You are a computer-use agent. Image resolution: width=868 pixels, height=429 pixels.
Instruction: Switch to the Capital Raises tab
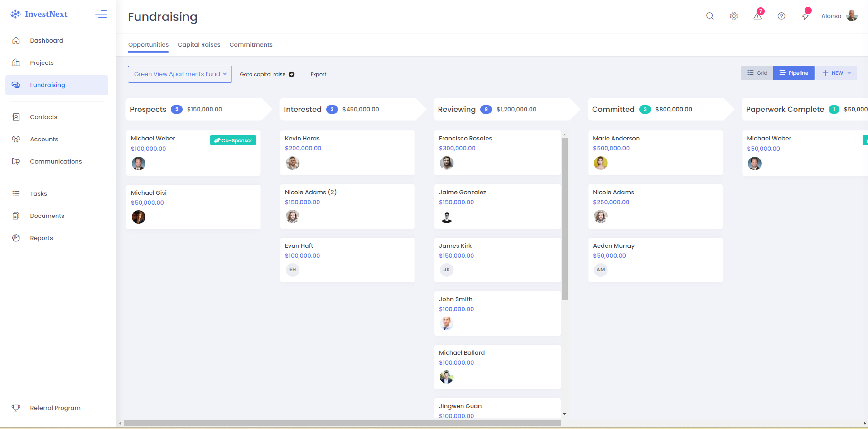(x=199, y=45)
